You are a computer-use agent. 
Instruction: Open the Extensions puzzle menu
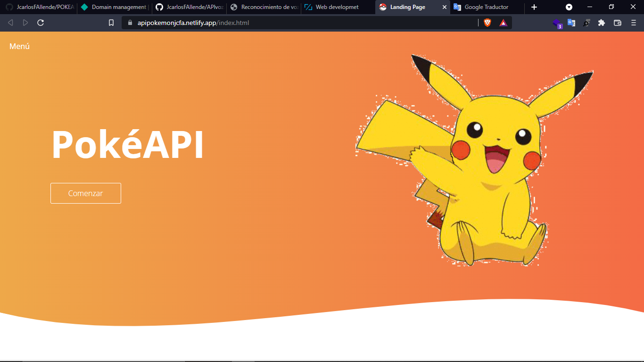tap(602, 23)
